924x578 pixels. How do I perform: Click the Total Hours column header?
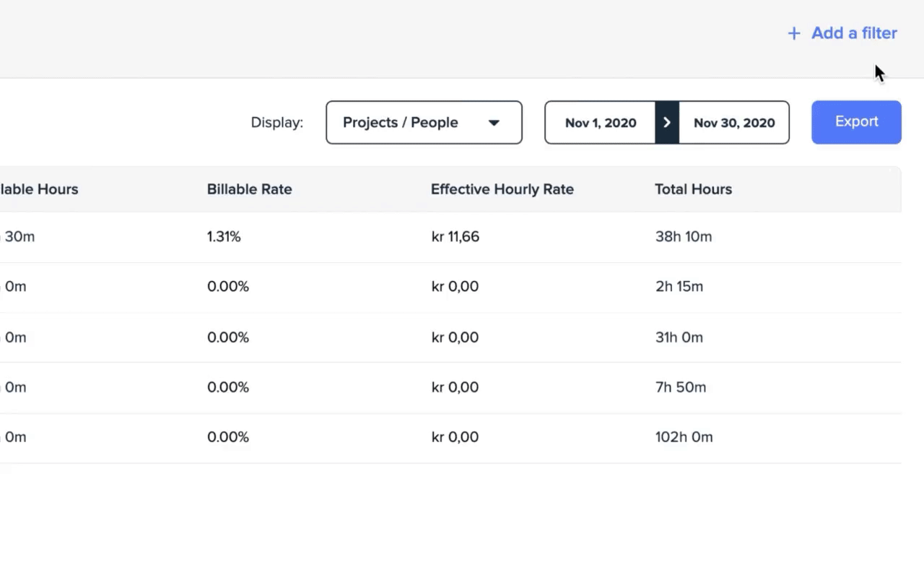coord(693,189)
